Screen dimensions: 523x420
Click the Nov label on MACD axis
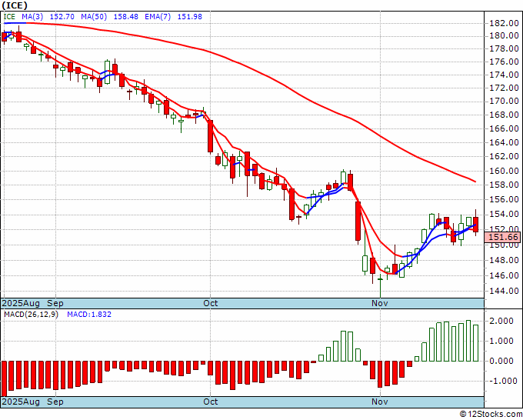[x=380, y=402]
